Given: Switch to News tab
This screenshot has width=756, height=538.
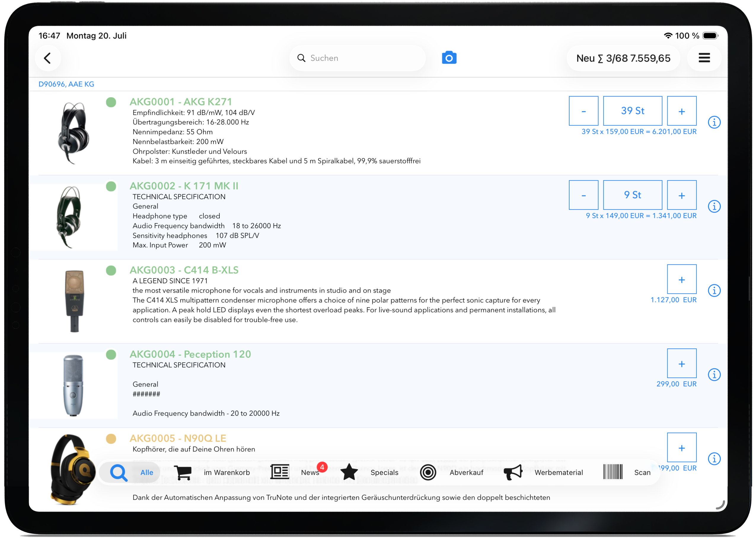Looking at the screenshot, I should (310, 473).
